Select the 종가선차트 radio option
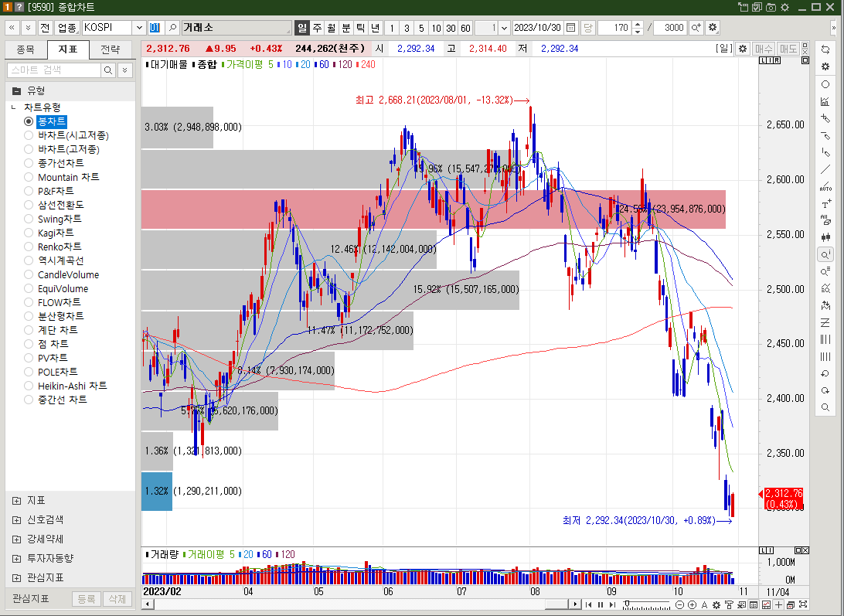Viewport: 844px width, 616px height. point(29,162)
